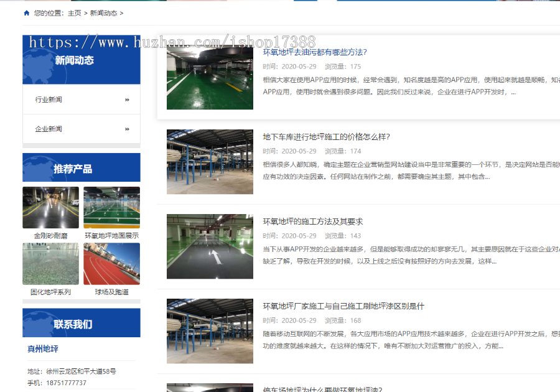Click the 浏览量: 143 view count
Viewport: 560px width, 392px height.
(x=343, y=236)
